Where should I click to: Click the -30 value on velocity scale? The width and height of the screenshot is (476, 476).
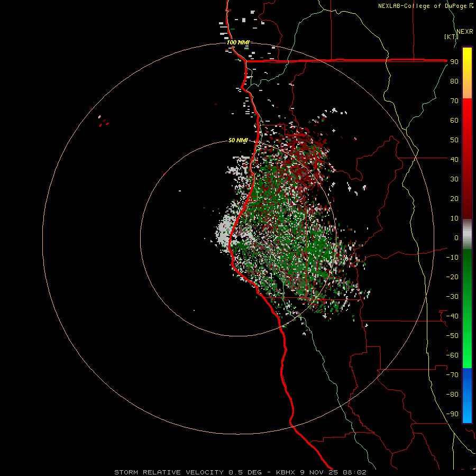tap(452, 297)
